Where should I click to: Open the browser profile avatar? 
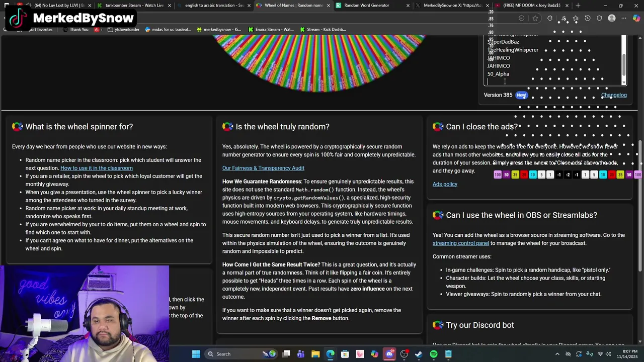click(612, 18)
